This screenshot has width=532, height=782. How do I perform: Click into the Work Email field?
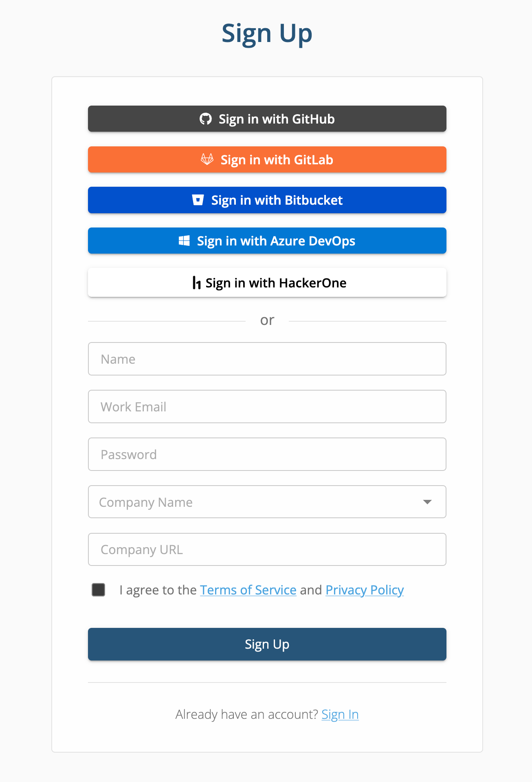267,407
